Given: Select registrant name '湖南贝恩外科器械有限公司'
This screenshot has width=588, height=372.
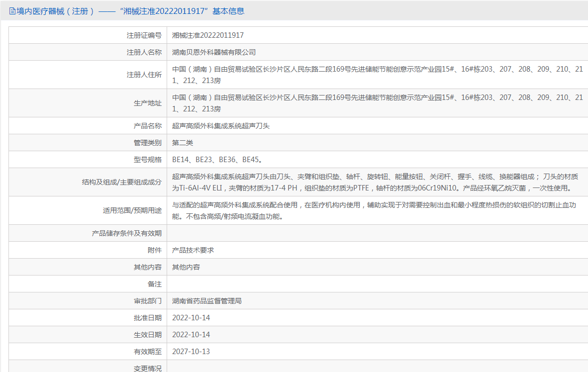Looking at the screenshot, I should pos(214,52).
